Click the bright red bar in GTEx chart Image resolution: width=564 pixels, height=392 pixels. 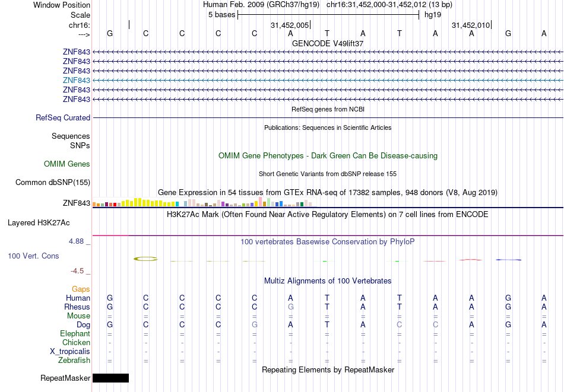point(115,205)
